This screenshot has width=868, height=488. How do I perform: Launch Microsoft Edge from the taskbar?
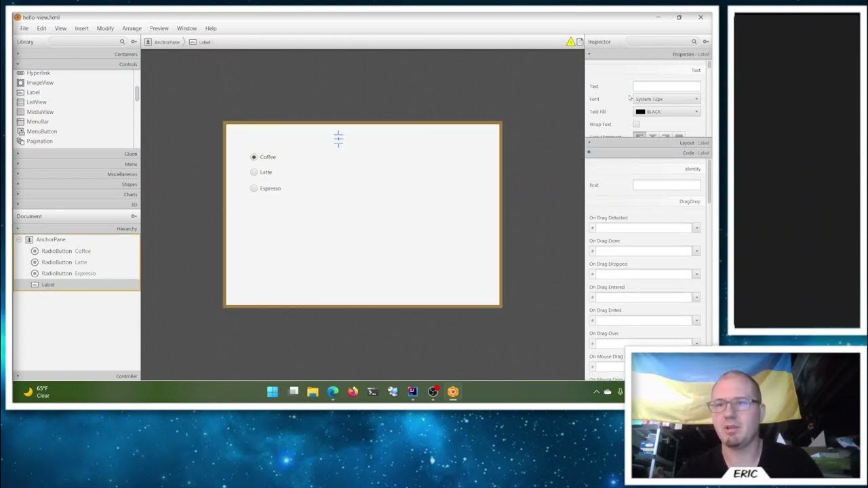click(x=333, y=392)
